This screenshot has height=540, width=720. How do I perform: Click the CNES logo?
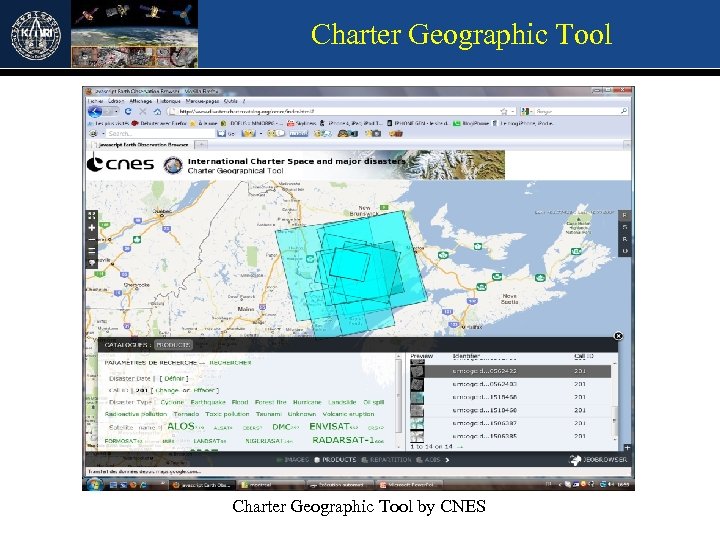tap(120, 164)
